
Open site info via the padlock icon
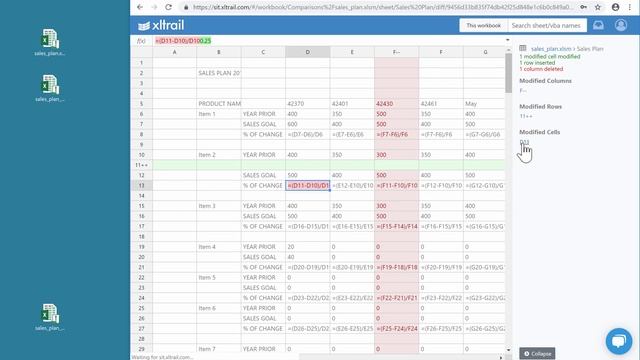coord(186,7)
